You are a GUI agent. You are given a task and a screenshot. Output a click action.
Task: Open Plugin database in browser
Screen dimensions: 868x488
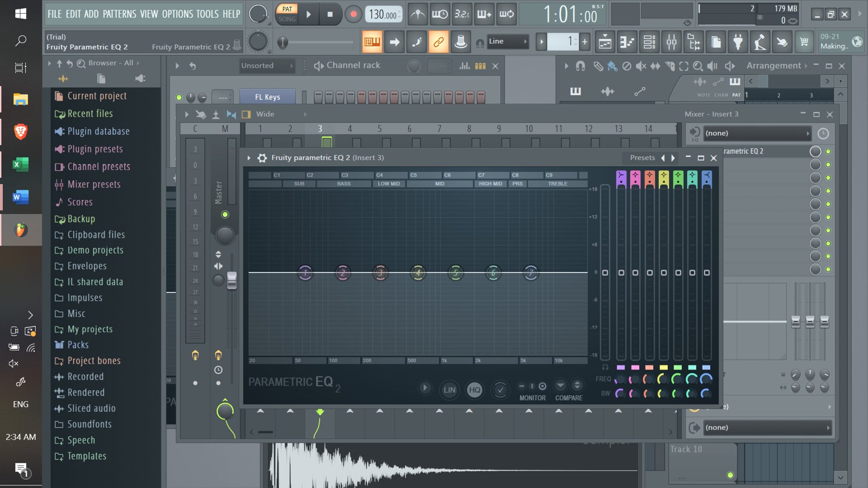(x=98, y=131)
